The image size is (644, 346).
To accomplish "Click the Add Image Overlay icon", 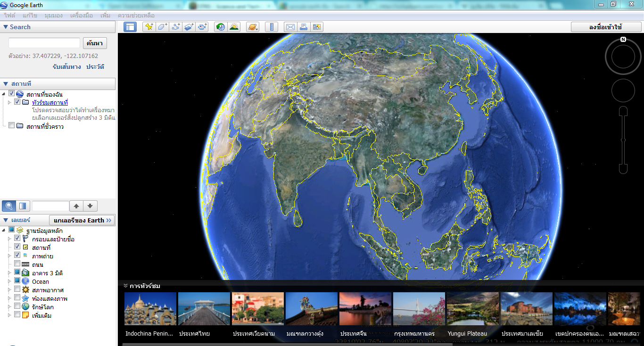I will tap(189, 27).
